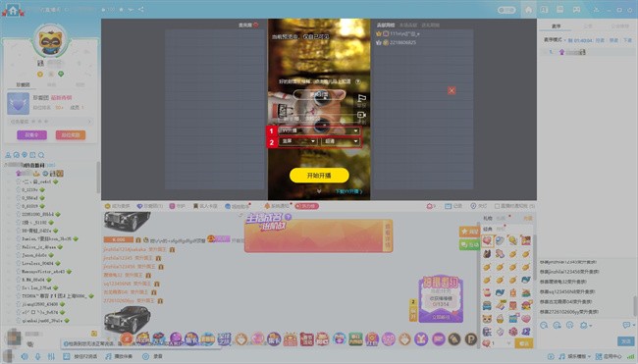Select the 经典 sub-tab in gift panel
Viewport: 638px width, 364px height.
point(487,229)
